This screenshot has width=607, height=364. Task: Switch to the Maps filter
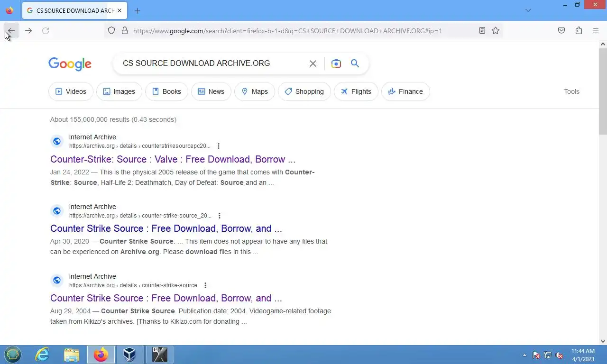(255, 91)
